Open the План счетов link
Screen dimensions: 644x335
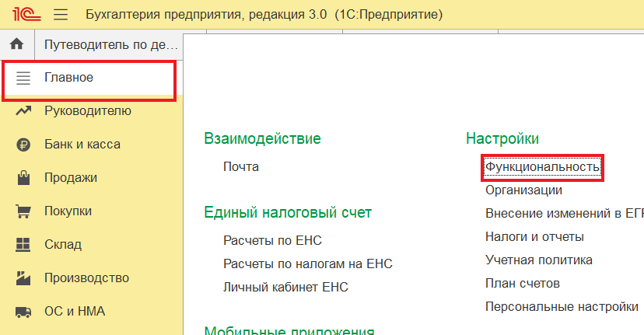(523, 283)
